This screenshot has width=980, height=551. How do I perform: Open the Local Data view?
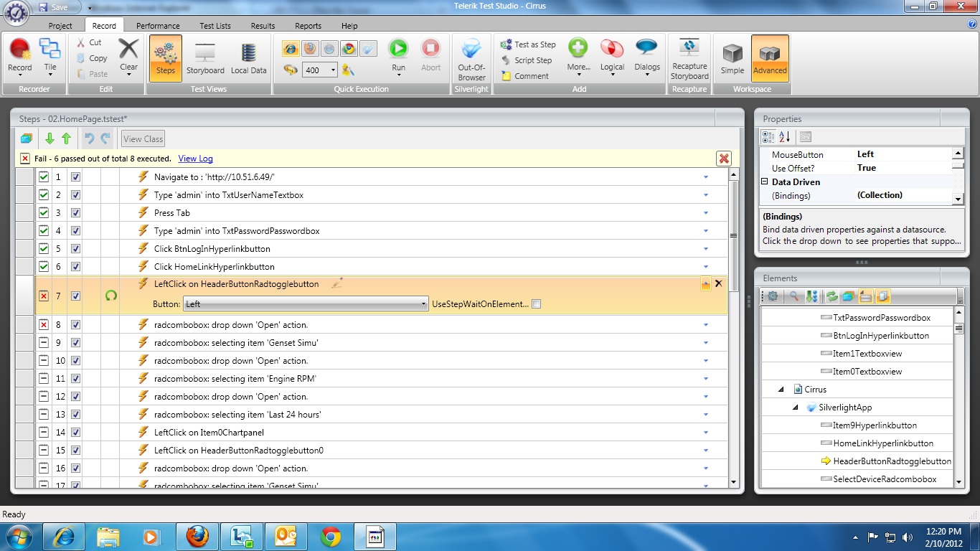pyautogui.click(x=249, y=58)
